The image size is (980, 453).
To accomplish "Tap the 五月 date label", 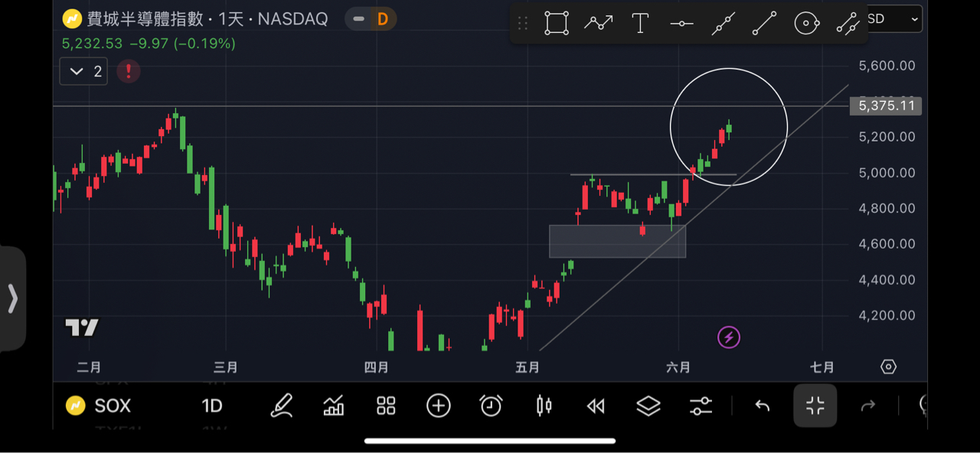I will click(x=528, y=368).
